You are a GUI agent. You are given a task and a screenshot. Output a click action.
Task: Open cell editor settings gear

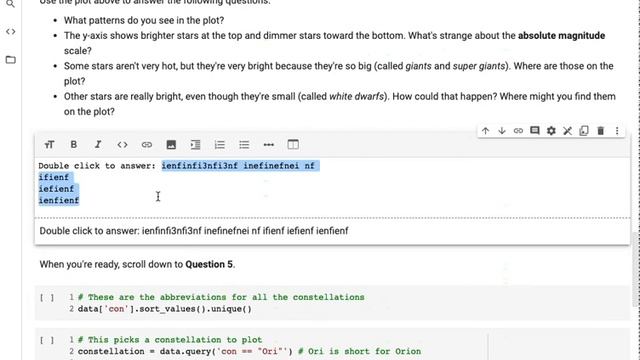[x=551, y=131]
